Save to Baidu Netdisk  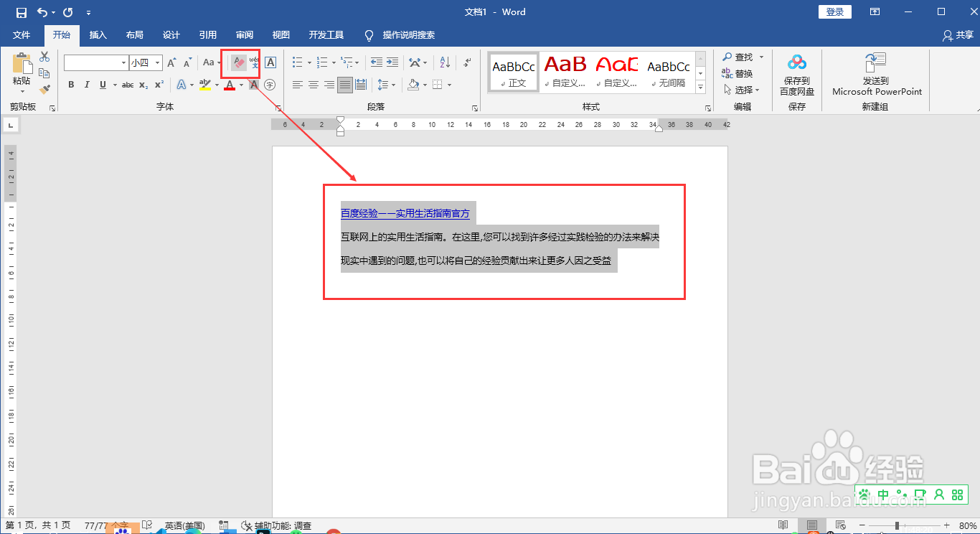click(x=797, y=75)
